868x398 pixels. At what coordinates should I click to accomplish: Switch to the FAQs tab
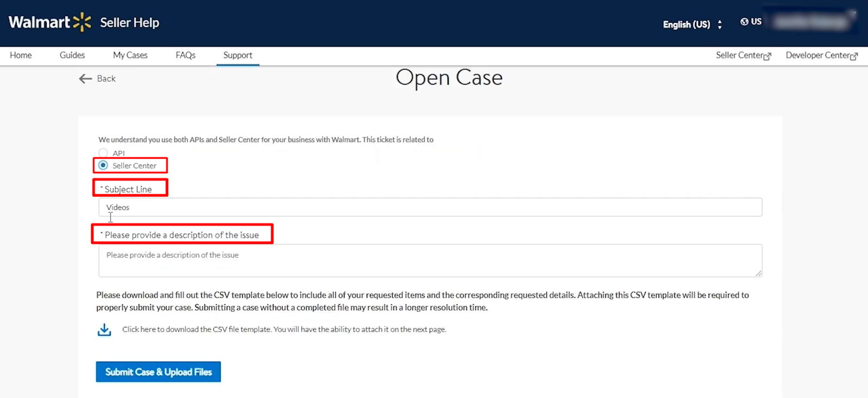(x=186, y=55)
